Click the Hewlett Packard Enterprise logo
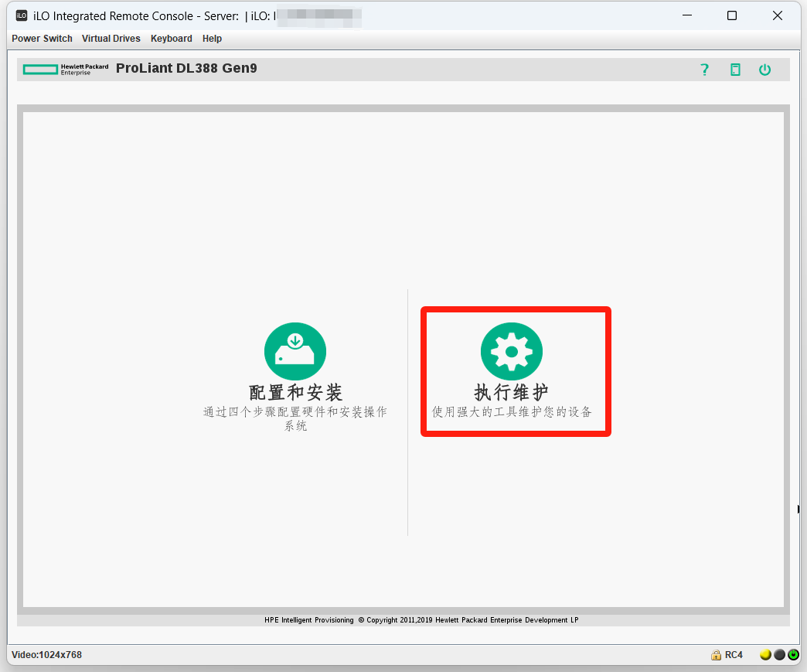807x672 pixels. (66, 70)
